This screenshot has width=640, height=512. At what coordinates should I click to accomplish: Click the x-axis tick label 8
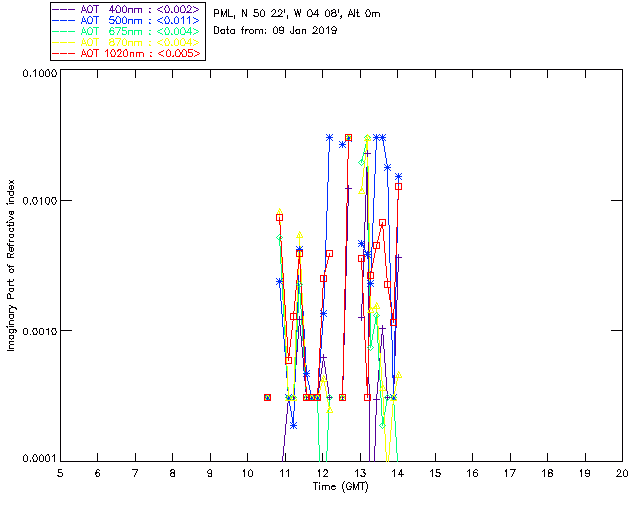173,473
